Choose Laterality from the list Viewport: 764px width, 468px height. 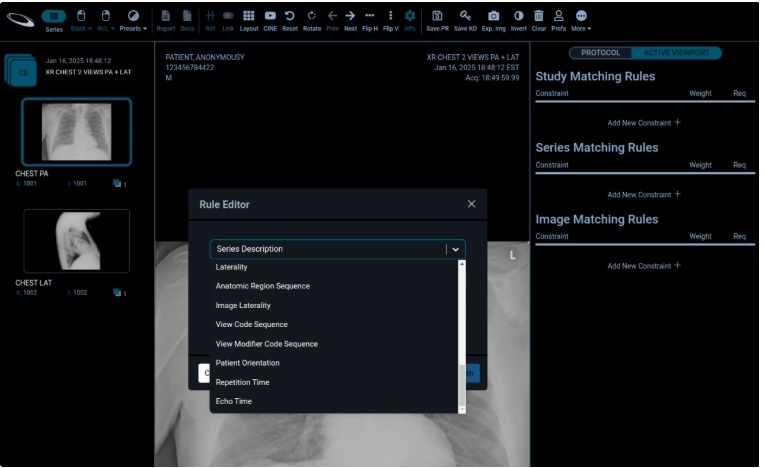click(x=334, y=267)
